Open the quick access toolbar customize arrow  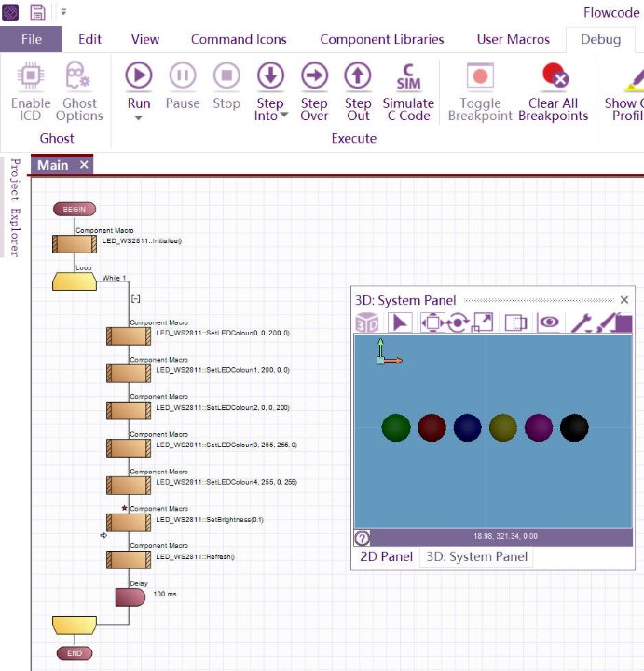click(63, 13)
